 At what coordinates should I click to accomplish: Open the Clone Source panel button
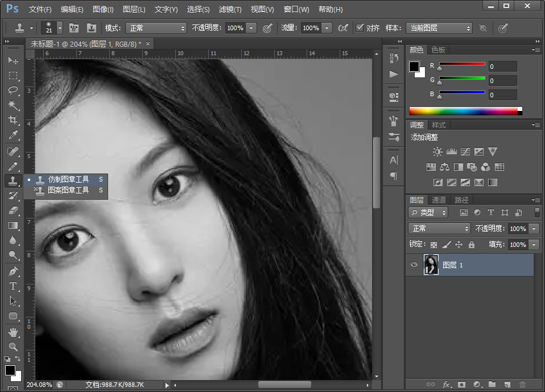click(x=92, y=28)
